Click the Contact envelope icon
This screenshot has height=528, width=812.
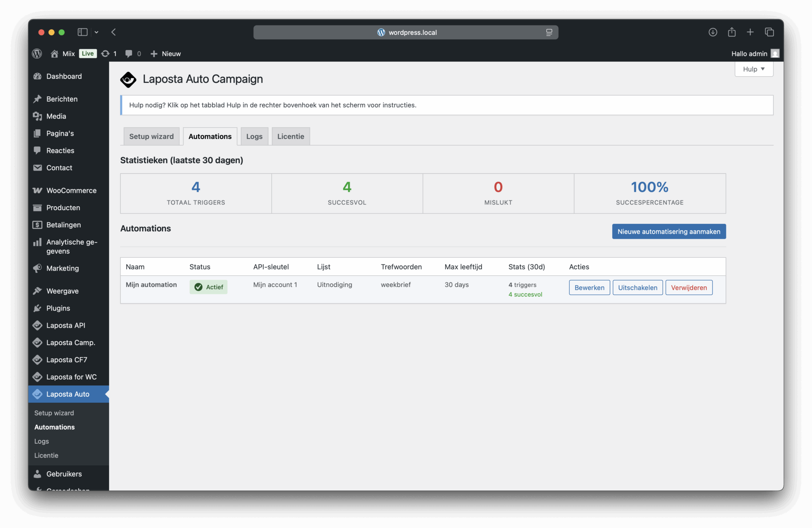coord(37,168)
